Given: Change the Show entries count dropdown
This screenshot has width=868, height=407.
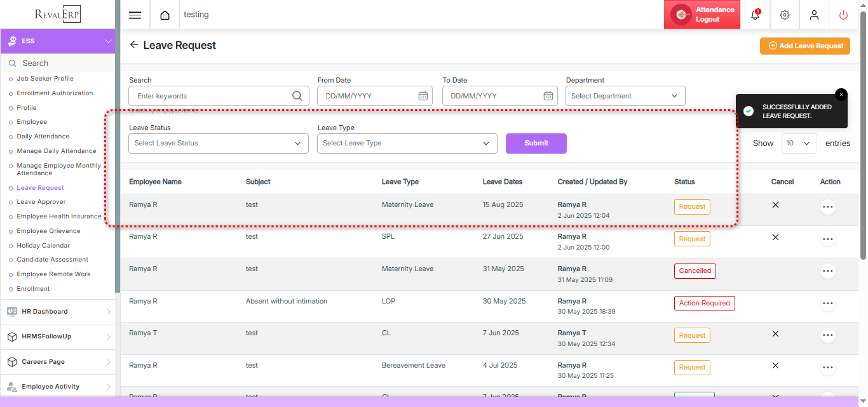Looking at the screenshot, I should pyautogui.click(x=799, y=143).
